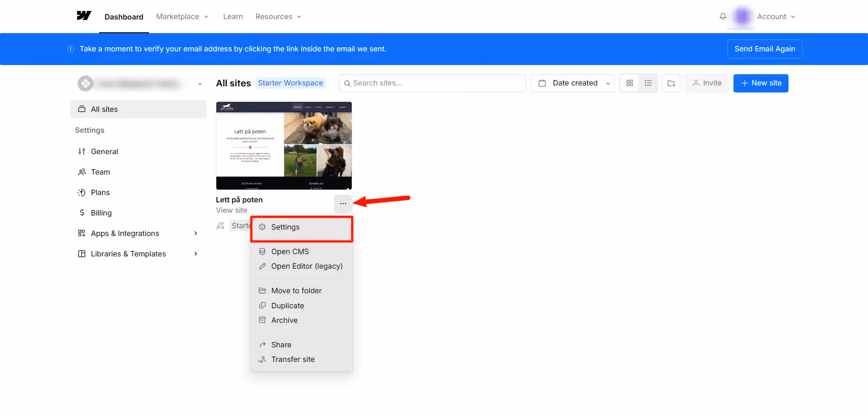This screenshot has width=868, height=416.
Task: Click the All sites folder icon
Action: coord(82,109)
